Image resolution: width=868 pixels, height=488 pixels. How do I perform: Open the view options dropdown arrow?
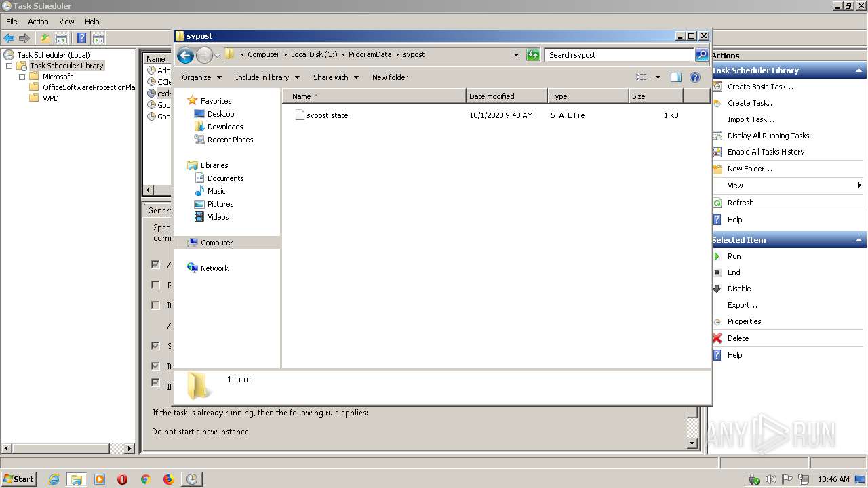657,77
